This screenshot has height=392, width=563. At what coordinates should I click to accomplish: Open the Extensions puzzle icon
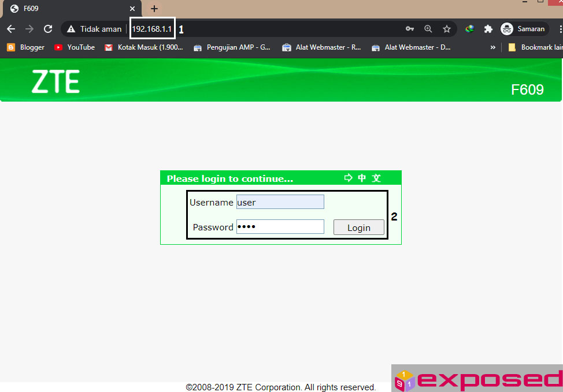488,29
